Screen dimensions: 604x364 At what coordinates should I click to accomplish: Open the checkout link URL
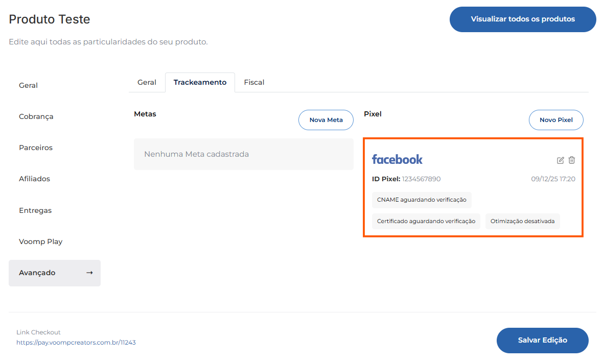76,343
